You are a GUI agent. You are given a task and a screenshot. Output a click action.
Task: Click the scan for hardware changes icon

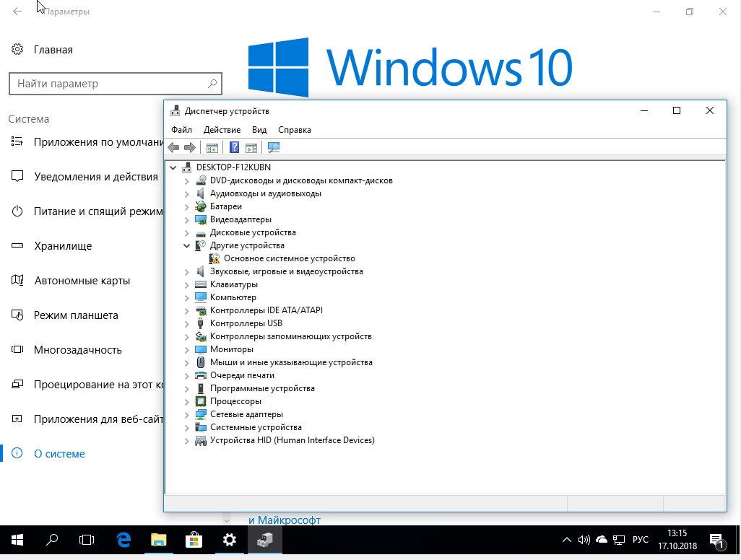(274, 148)
